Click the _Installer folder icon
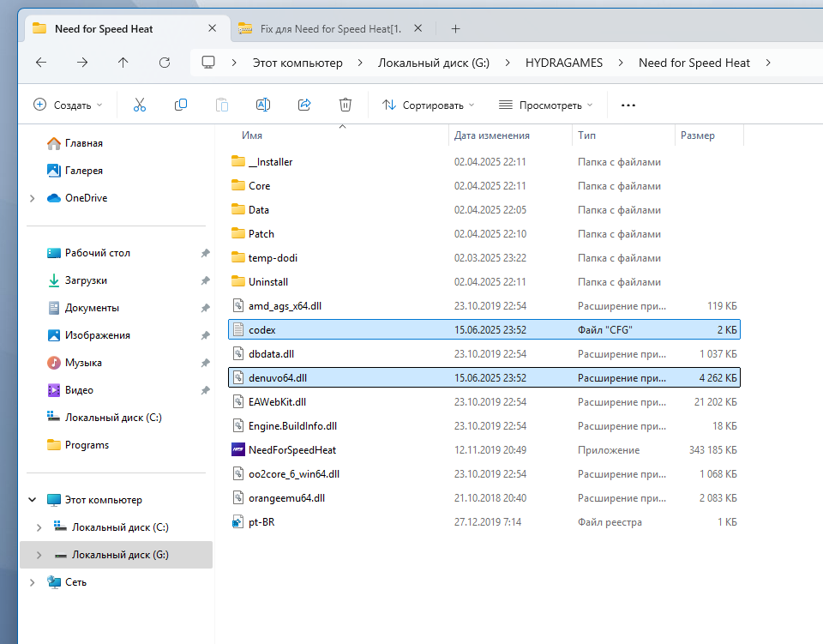 (238, 162)
